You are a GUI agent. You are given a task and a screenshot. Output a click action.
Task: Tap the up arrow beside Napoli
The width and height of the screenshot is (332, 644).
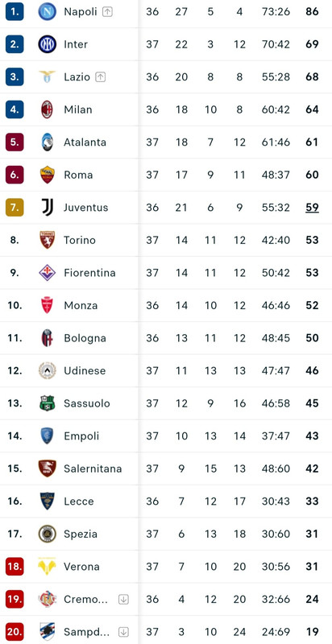(x=107, y=12)
